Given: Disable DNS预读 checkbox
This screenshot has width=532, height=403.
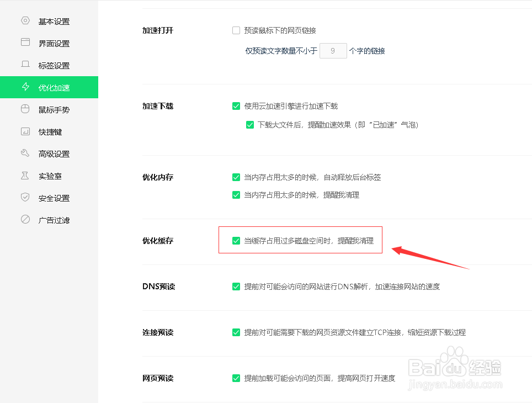Looking at the screenshot, I should [236, 287].
